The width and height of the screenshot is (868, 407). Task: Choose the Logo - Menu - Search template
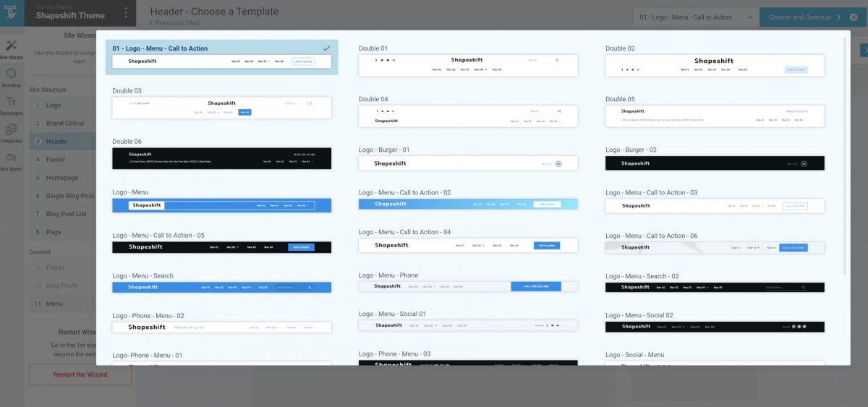tap(222, 287)
